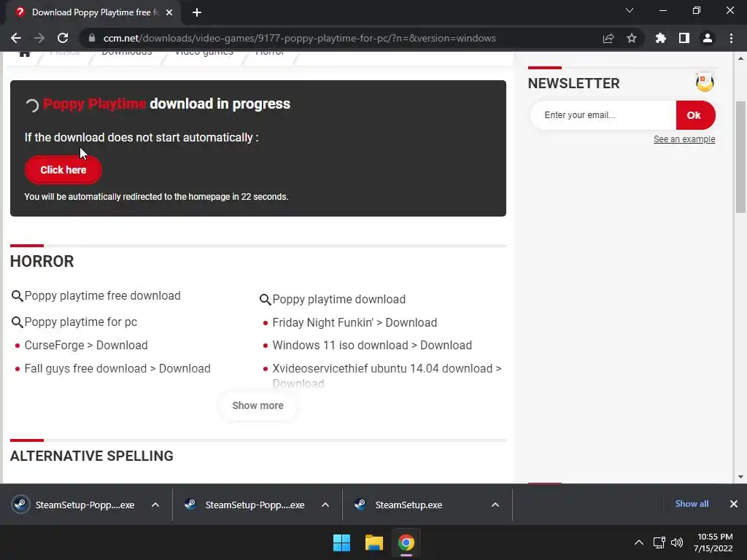Click Chrome icon in taskbar
The image size is (747, 560).
click(x=406, y=542)
